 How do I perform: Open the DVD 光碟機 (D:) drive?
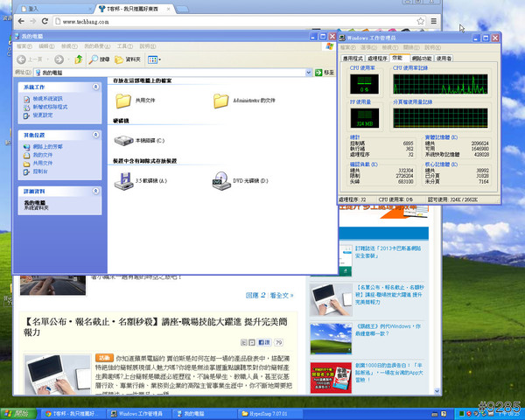pos(220,180)
